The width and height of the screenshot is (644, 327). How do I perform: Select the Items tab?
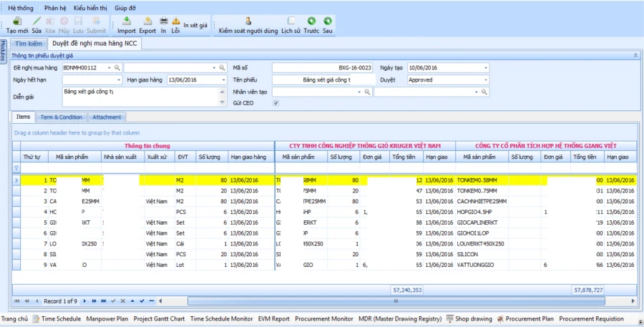point(23,117)
